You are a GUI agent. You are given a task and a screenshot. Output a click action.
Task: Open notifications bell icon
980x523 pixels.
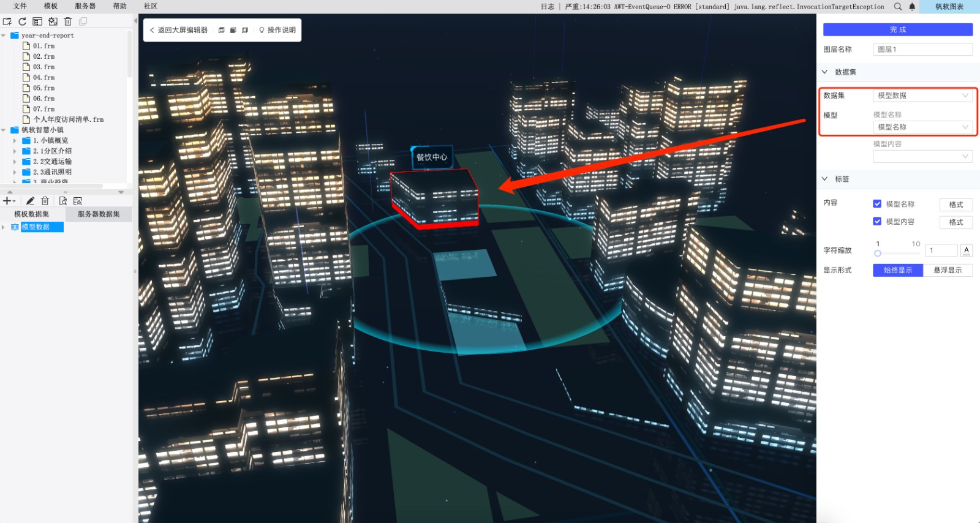point(912,7)
